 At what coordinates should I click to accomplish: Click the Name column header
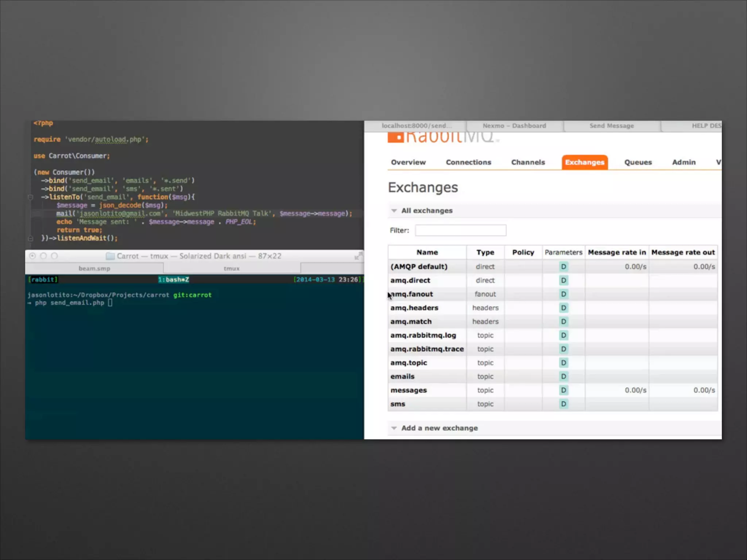point(427,252)
